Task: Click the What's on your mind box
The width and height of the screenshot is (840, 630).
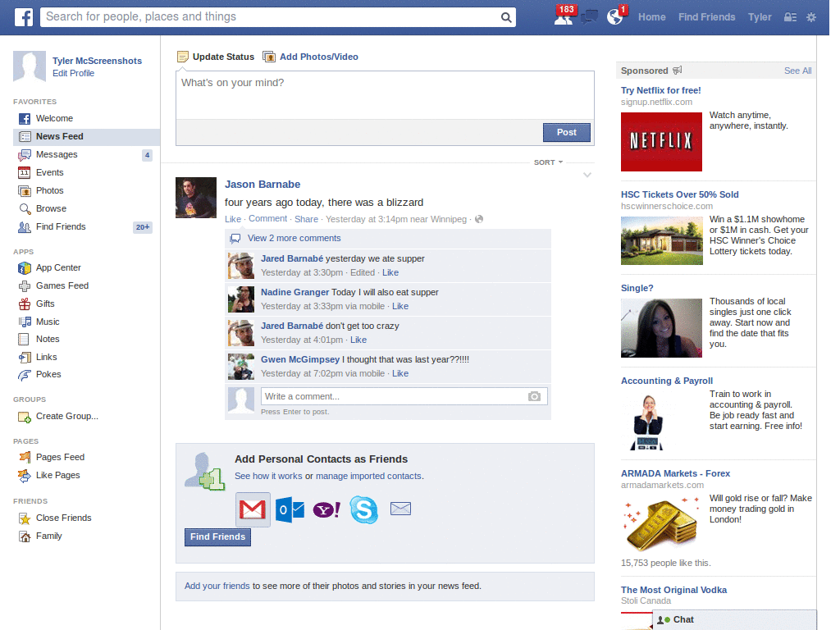Action: pos(385,95)
